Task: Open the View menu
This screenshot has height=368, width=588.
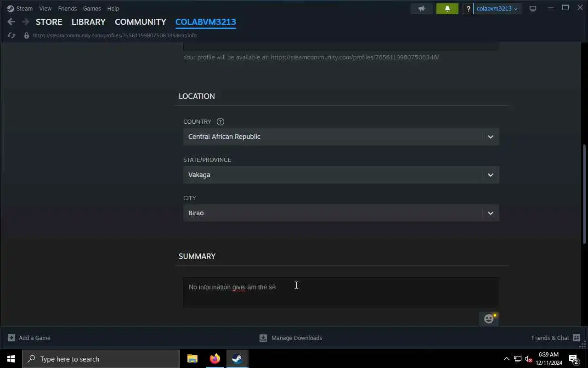Action: tap(45, 8)
